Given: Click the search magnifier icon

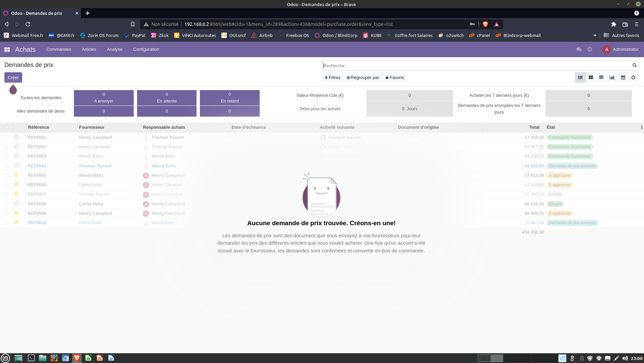Looking at the screenshot, I should coord(634,66).
